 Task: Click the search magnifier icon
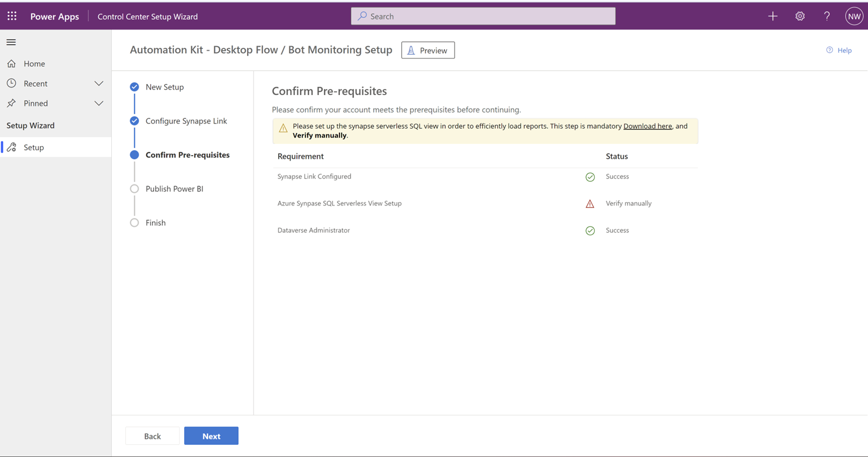click(362, 16)
